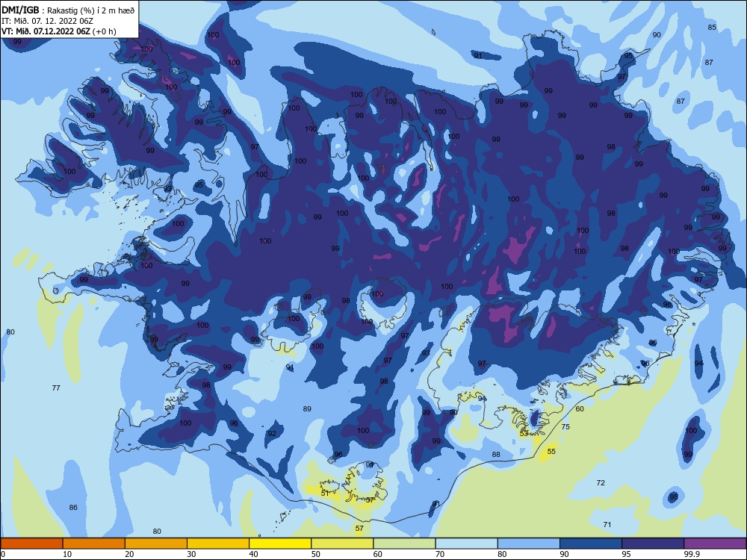The width and height of the screenshot is (747, 560).
Task: Click the map value '51' in yellow area
Action: tap(325, 494)
